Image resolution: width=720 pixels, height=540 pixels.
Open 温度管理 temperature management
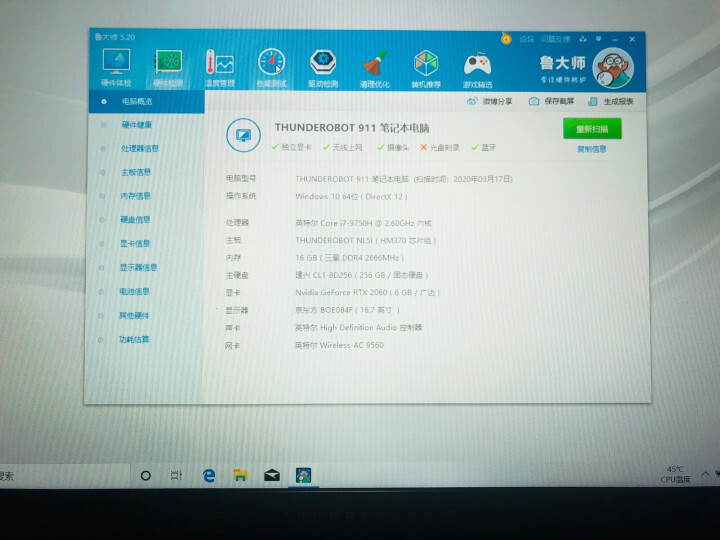219,68
